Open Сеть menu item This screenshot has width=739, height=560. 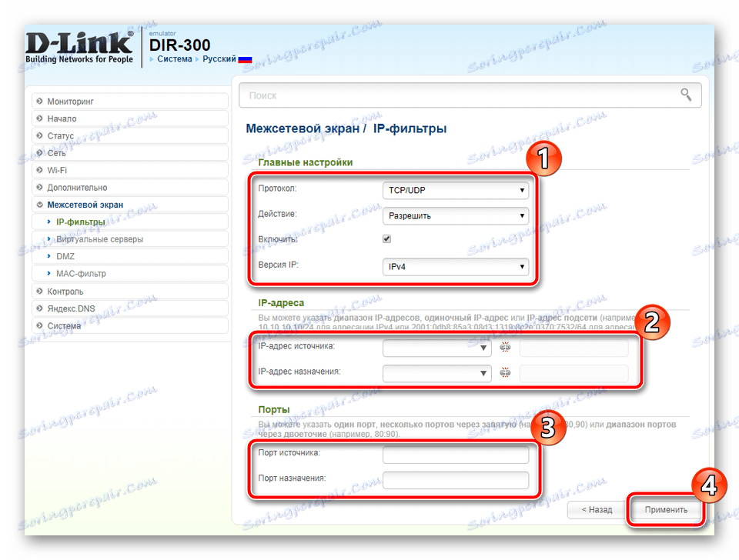tap(130, 153)
